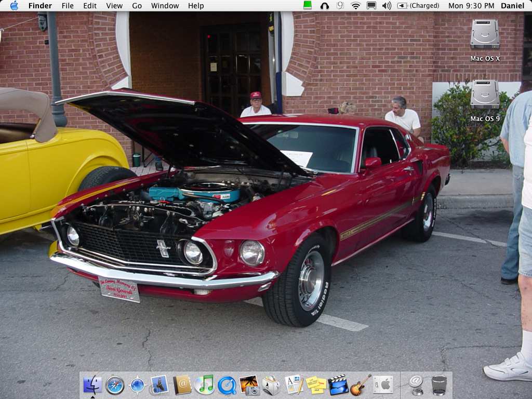Open the Finder application menu
This screenshot has height=399, width=532.
tap(40, 6)
